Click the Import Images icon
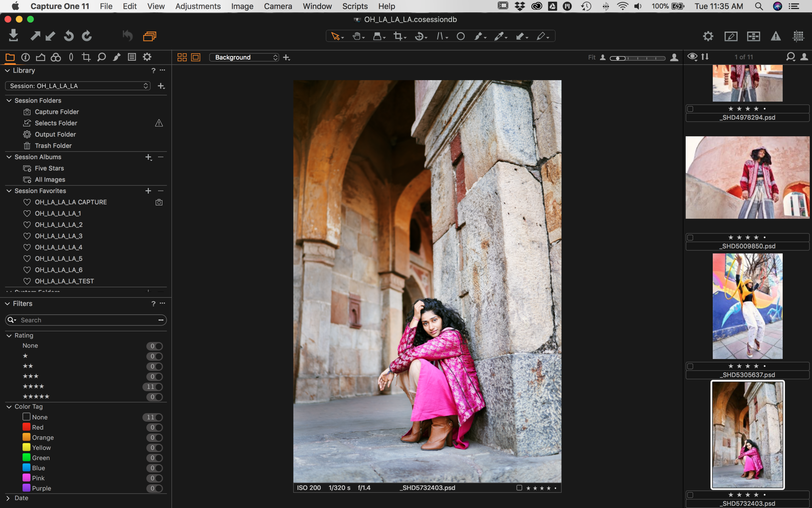Viewport: 812px width, 508px height. pos(13,35)
